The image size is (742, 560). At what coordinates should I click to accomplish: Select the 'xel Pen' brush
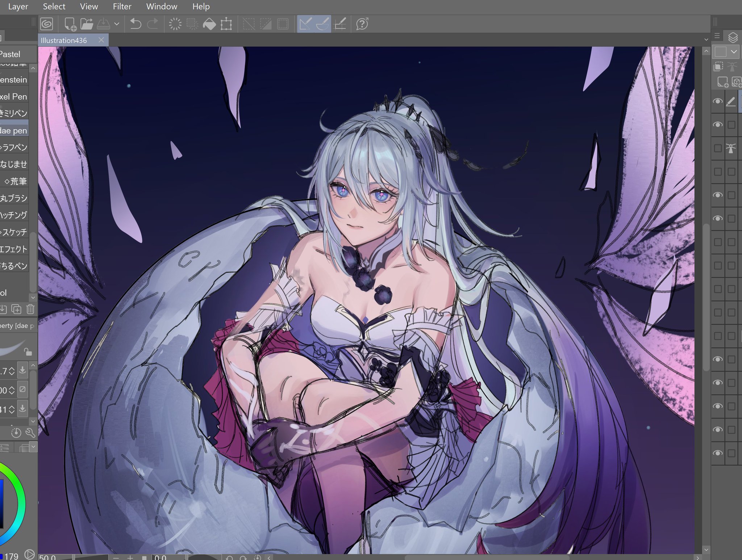pyautogui.click(x=14, y=97)
